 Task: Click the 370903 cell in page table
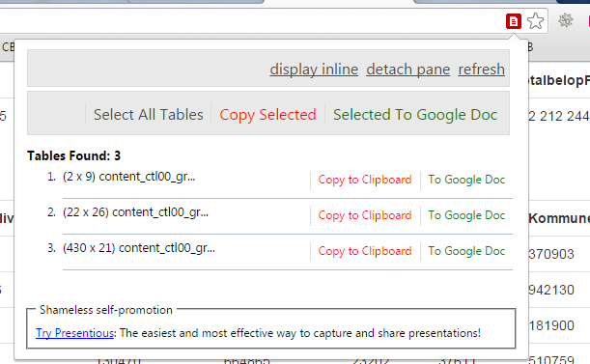(551, 254)
